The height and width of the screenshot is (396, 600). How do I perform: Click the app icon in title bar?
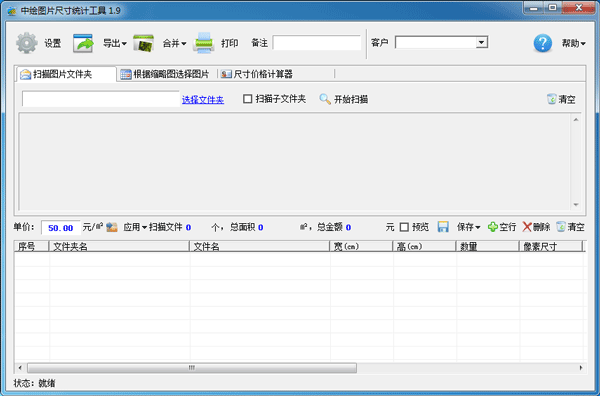[x=12, y=11]
